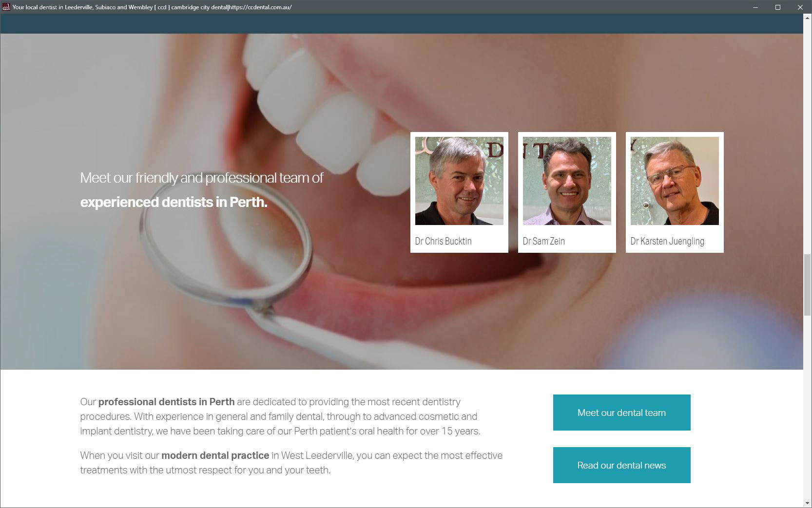This screenshot has width=812, height=508.
Task: Minimize the browser window
Action: pyautogui.click(x=755, y=7)
